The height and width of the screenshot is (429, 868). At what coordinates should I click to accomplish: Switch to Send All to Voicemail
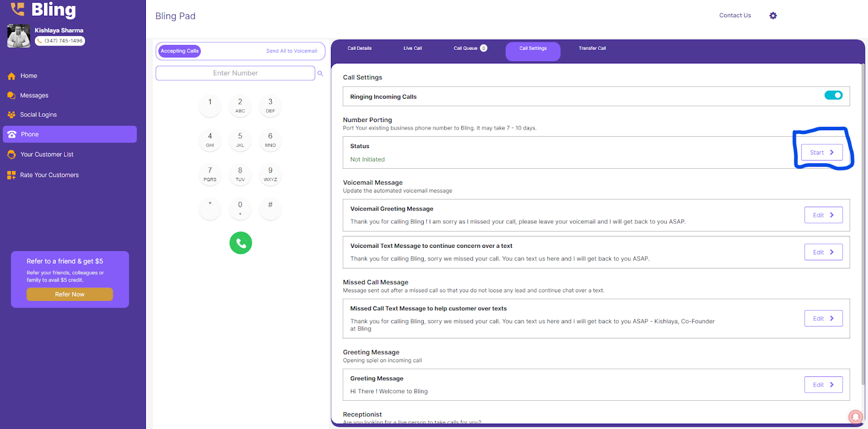[x=291, y=51]
